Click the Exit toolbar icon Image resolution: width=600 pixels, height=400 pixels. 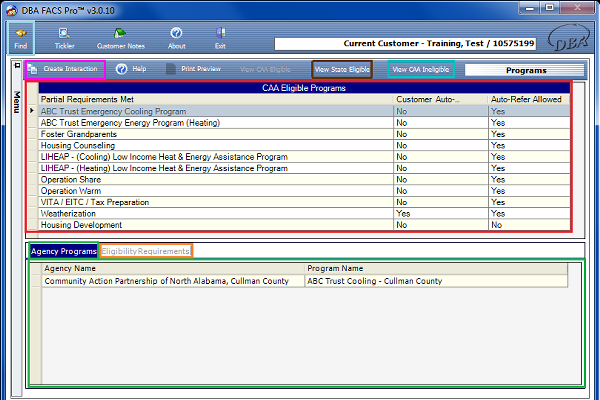pos(220,38)
